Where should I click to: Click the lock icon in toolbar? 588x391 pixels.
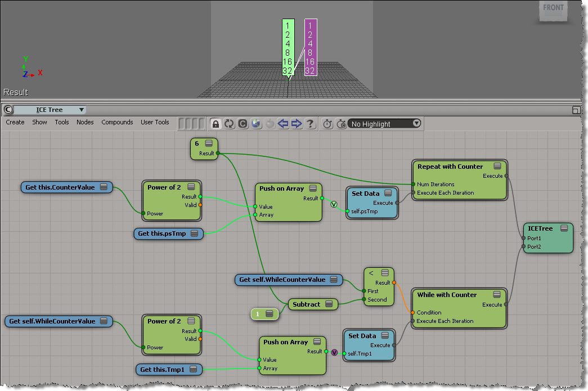(x=216, y=124)
